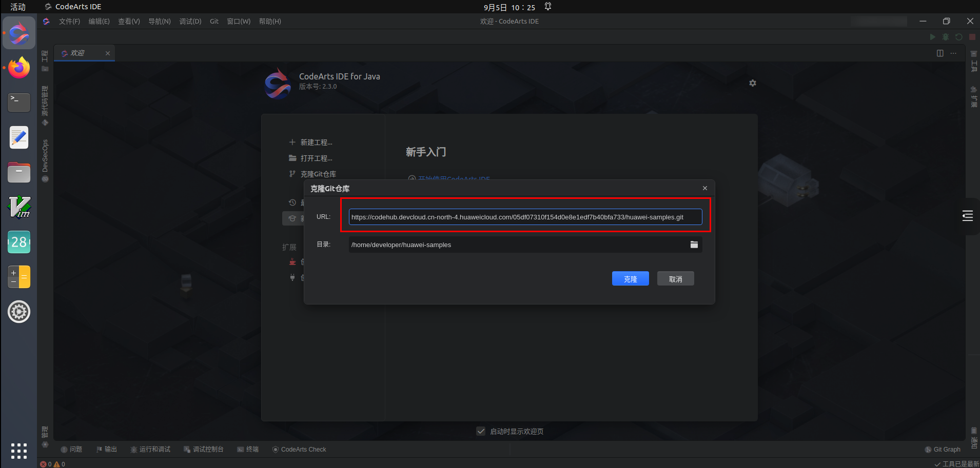Open the Git Graph status bar item
Image resolution: width=980 pixels, height=468 pixels.
[943, 450]
